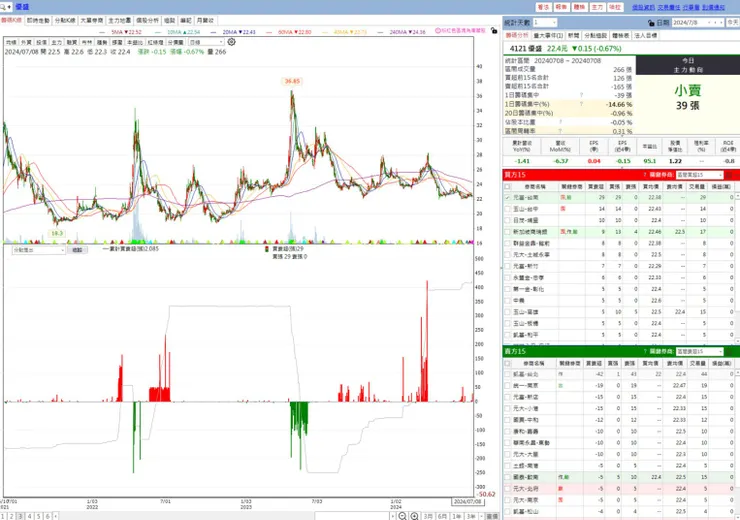The image size is (740, 520).
Task: Step date forward with next arrow
Action: [721, 23]
